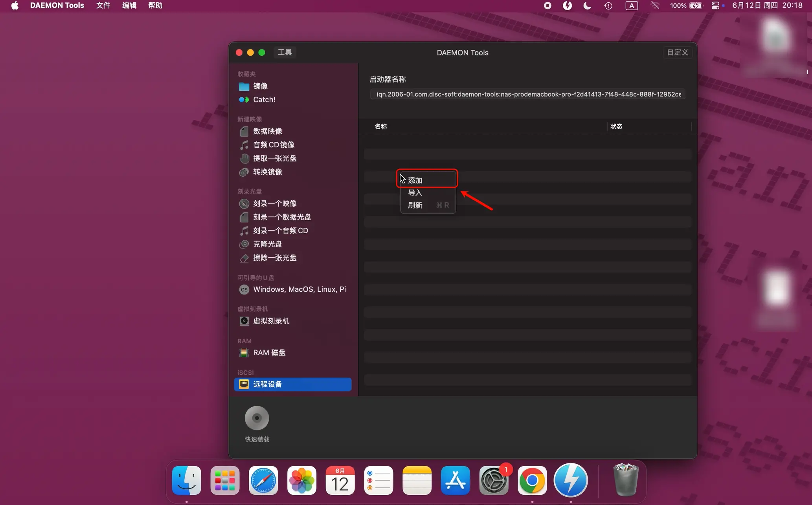Open Calendar from the Dock
Viewport: 812px width, 505px height.
[x=340, y=481]
